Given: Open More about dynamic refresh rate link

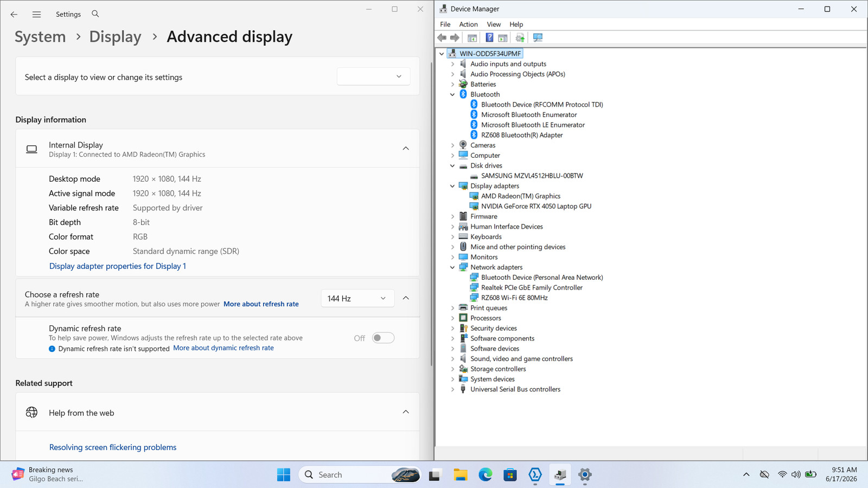Looking at the screenshot, I should 224,348.
